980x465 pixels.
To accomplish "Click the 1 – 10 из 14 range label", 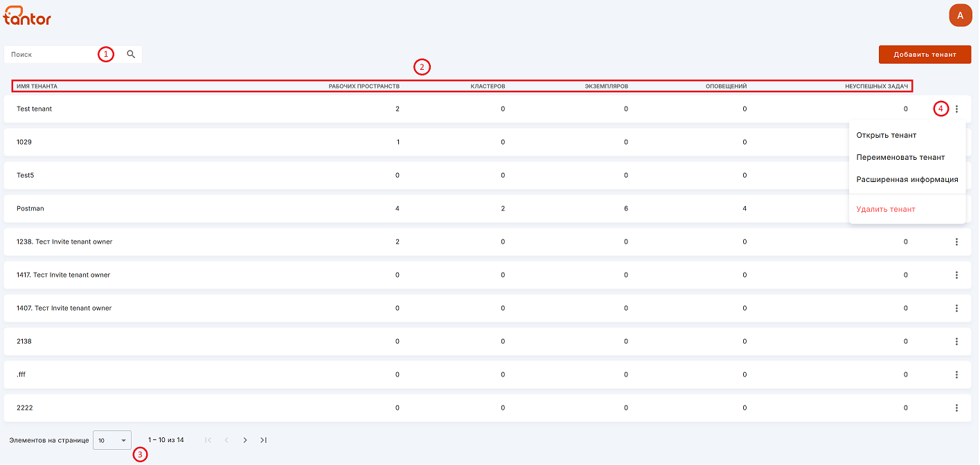I will coord(166,440).
